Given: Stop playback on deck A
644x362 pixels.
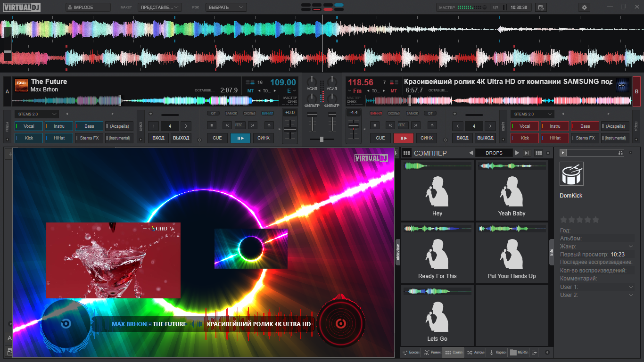Looking at the screenshot, I should click(x=213, y=125).
